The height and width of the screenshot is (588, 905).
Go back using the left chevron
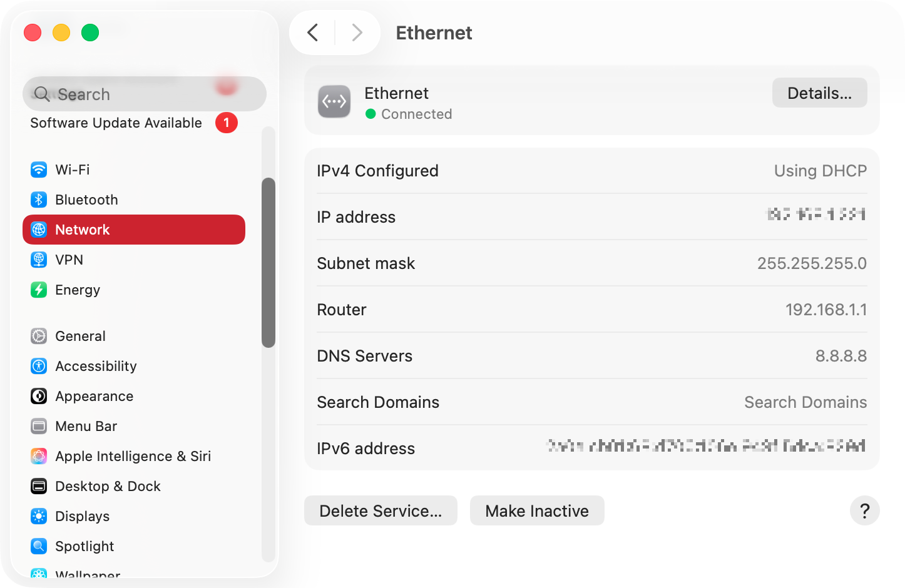click(312, 33)
